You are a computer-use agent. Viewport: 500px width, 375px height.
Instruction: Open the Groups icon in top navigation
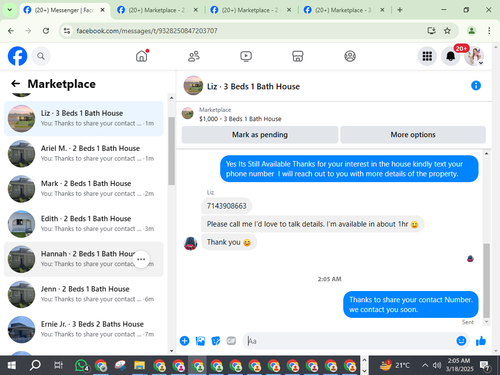tap(350, 56)
